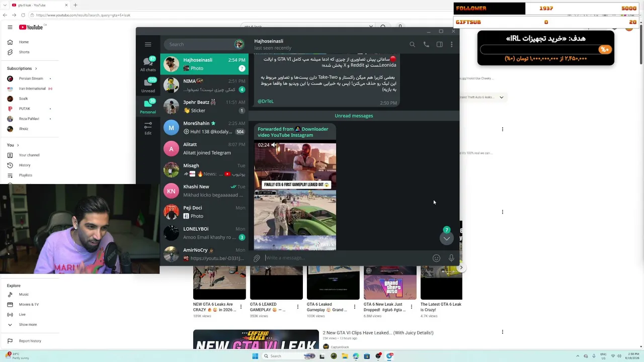The height and width of the screenshot is (362, 644).
Task: Open the account avatar in Telegram search bar
Action: (x=239, y=44)
